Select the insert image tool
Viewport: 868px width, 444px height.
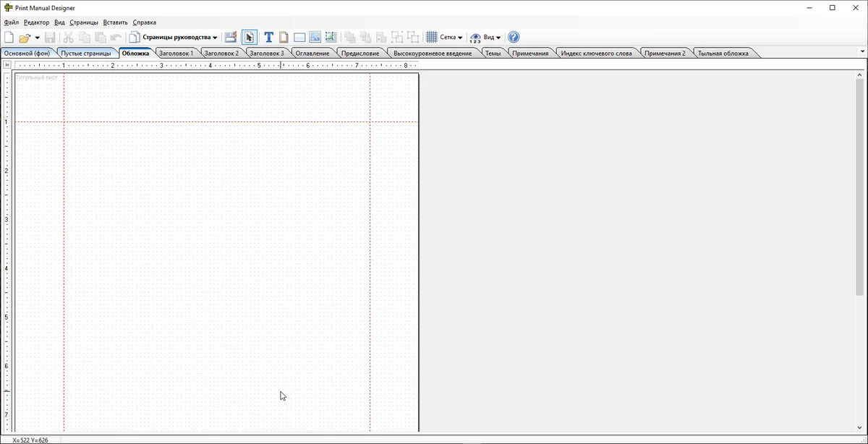click(x=315, y=37)
